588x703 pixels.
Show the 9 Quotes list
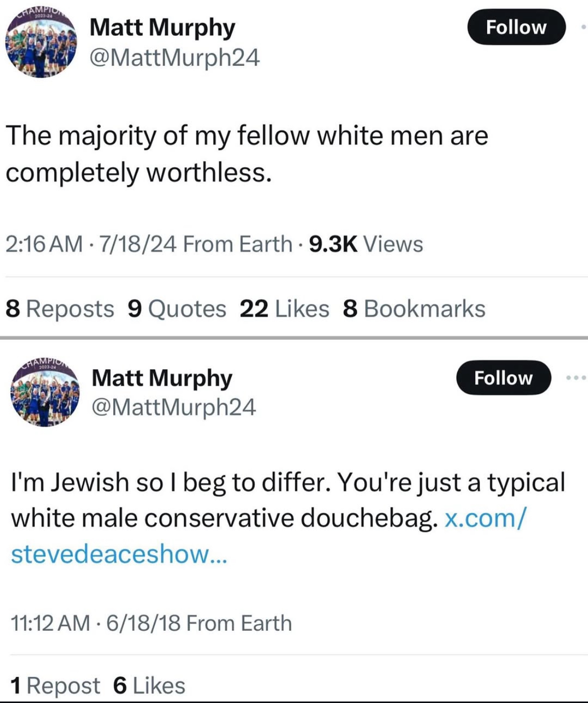point(177,309)
